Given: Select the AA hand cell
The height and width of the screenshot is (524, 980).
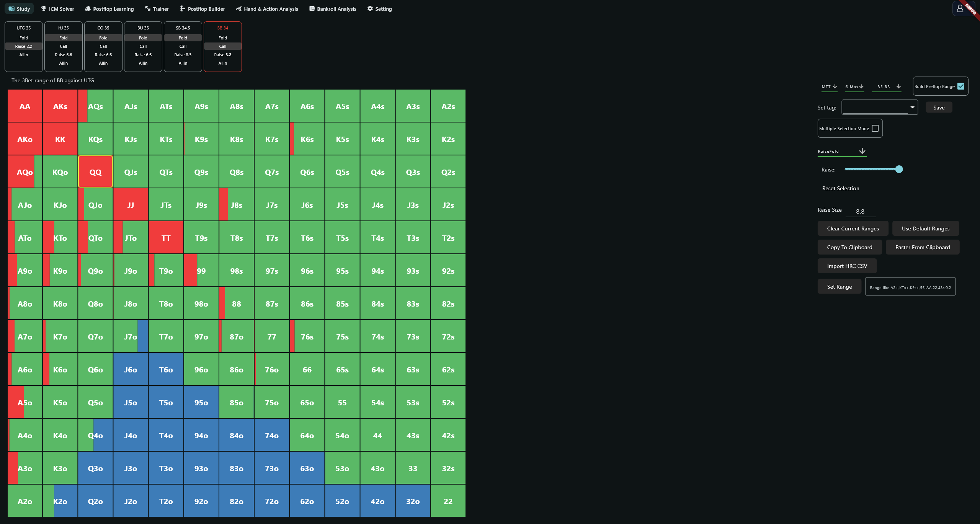Looking at the screenshot, I should tap(25, 106).
